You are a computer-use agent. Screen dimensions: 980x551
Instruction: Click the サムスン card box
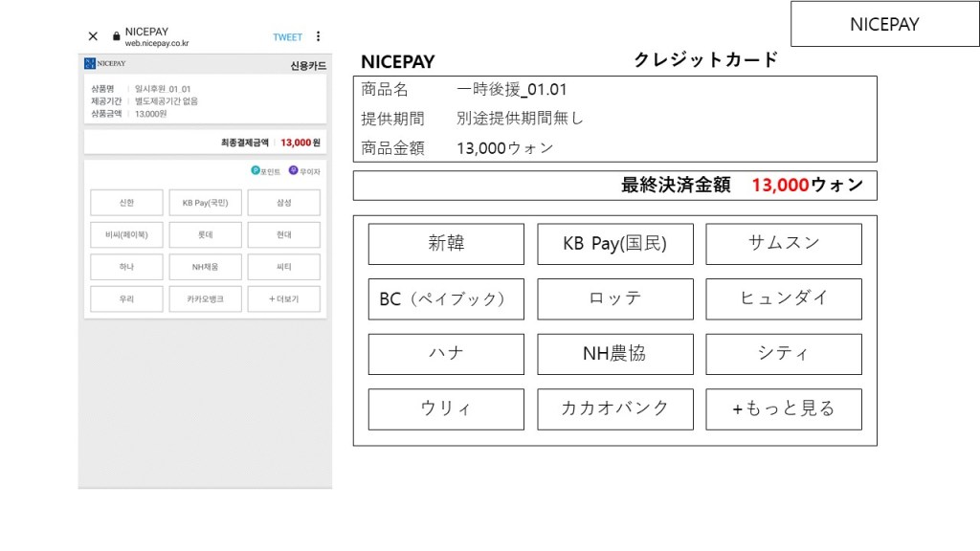point(784,244)
